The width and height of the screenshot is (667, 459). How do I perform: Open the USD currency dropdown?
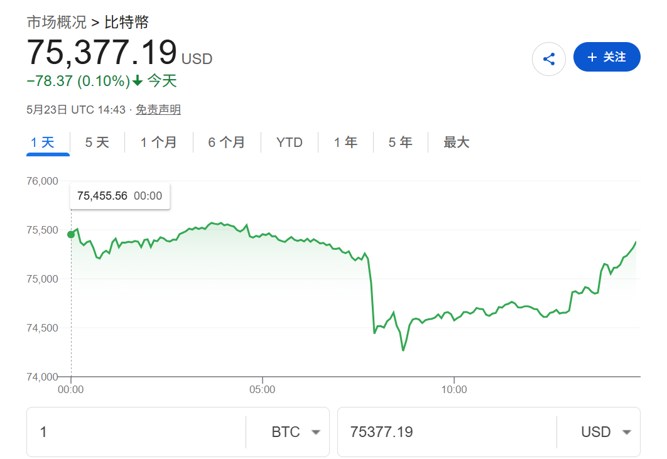(606, 432)
